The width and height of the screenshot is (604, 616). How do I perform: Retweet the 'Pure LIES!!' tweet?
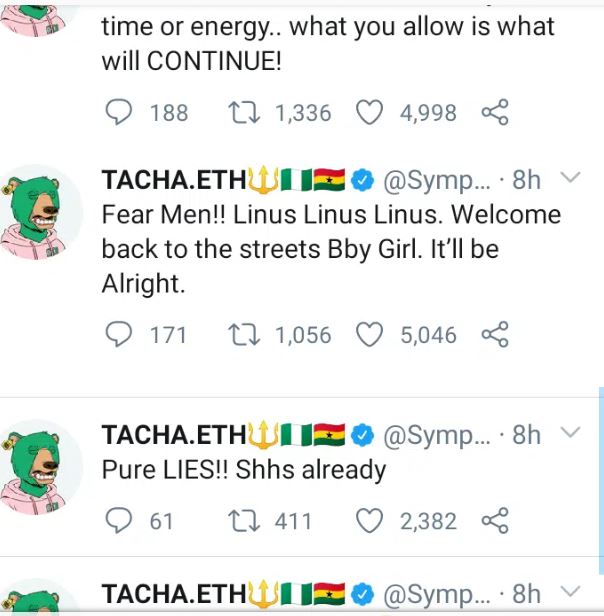pyautogui.click(x=243, y=521)
